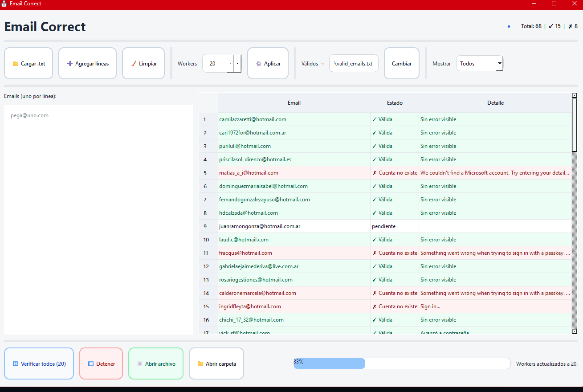The height and width of the screenshot is (392, 583).
Task: Click the gear icon on Aplicar
Action: coord(258,64)
